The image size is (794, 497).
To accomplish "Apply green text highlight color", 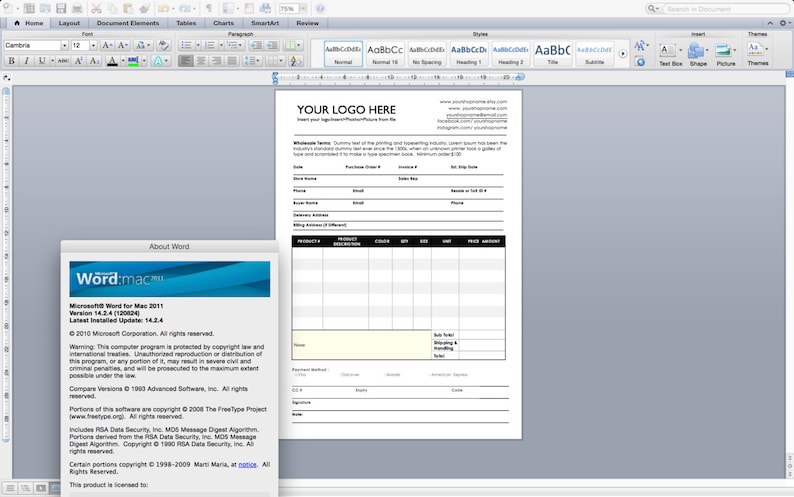I will click(x=133, y=61).
